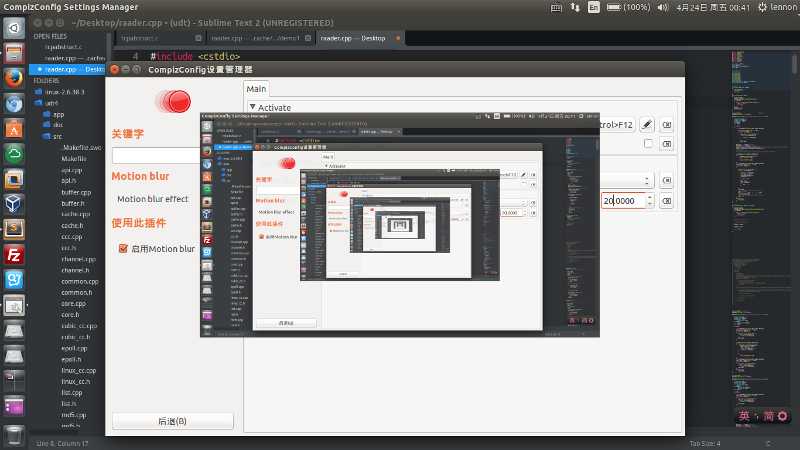Click the keyboard indicator in top panel
Image resolution: width=800 pixels, height=450 pixels.
click(556, 7)
